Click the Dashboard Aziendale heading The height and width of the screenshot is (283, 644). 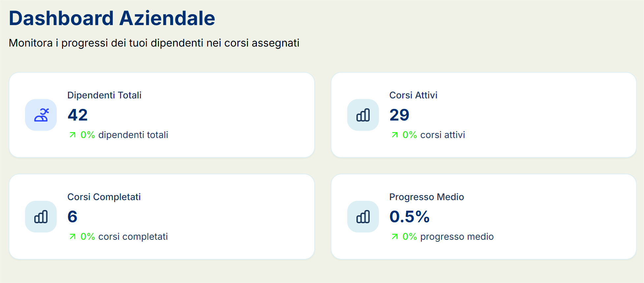[112, 18]
